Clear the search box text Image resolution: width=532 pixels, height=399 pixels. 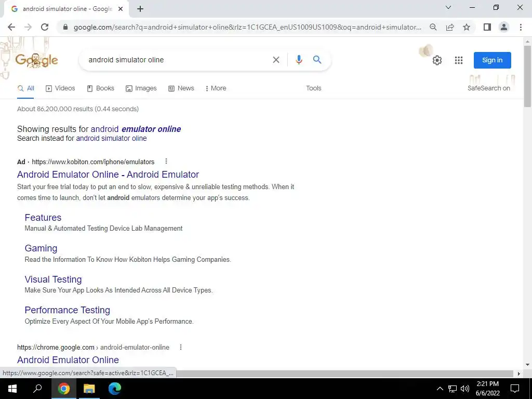pyautogui.click(x=276, y=60)
